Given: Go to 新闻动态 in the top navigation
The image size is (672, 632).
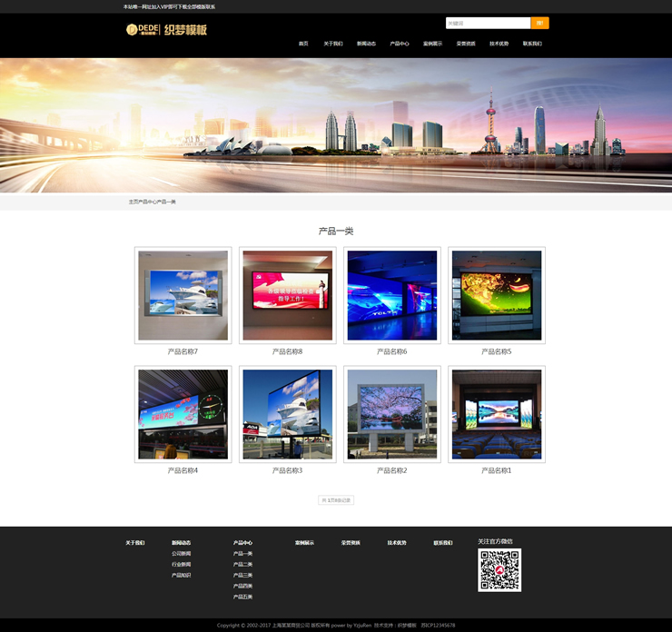Looking at the screenshot, I should (x=366, y=44).
